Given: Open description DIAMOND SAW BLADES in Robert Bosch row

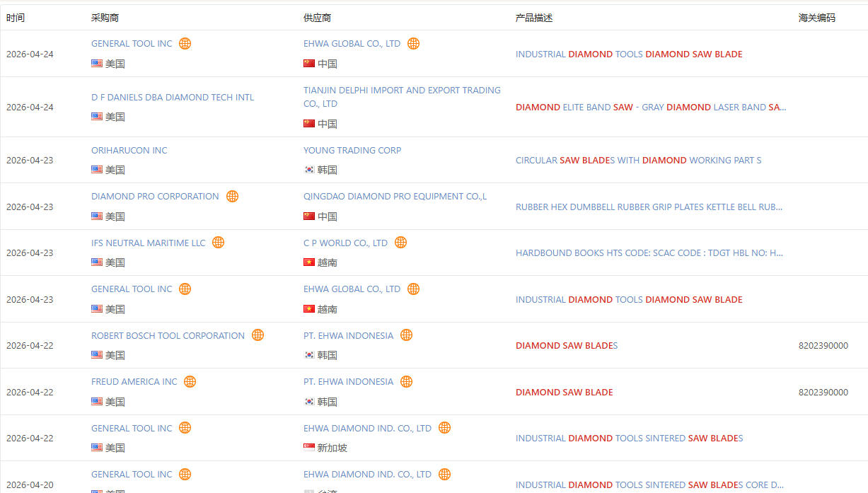Looking at the screenshot, I should coord(567,346).
